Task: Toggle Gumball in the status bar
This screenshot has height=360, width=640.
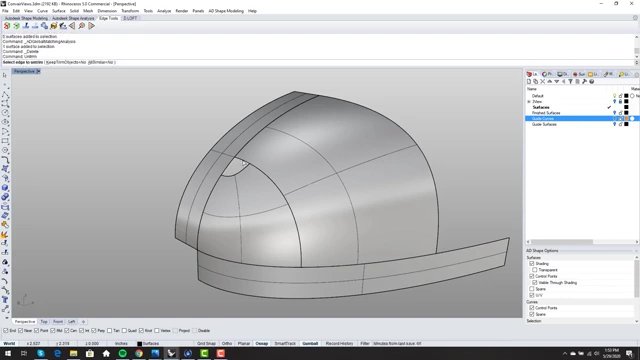Action: tap(310, 344)
